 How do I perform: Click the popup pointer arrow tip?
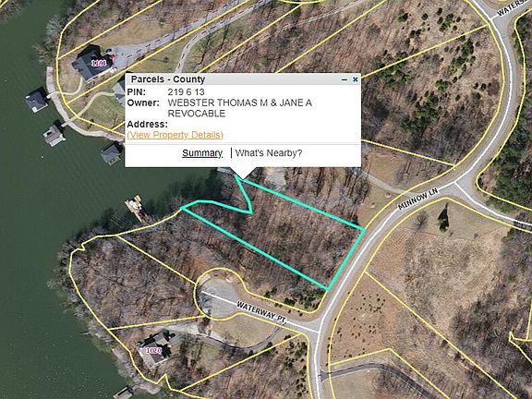(x=243, y=176)
